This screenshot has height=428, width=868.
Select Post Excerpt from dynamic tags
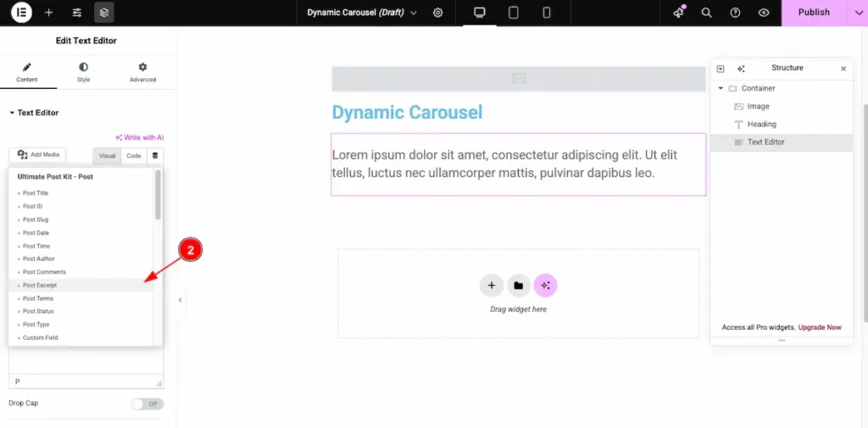click(41, 286)
